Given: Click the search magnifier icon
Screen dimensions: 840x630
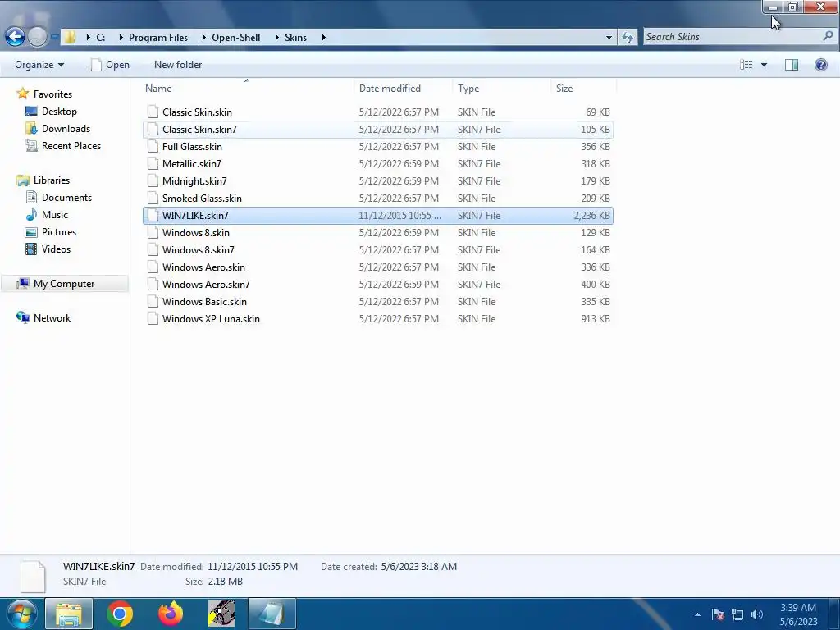Looking at the screenshot, I should pos(828,36).
